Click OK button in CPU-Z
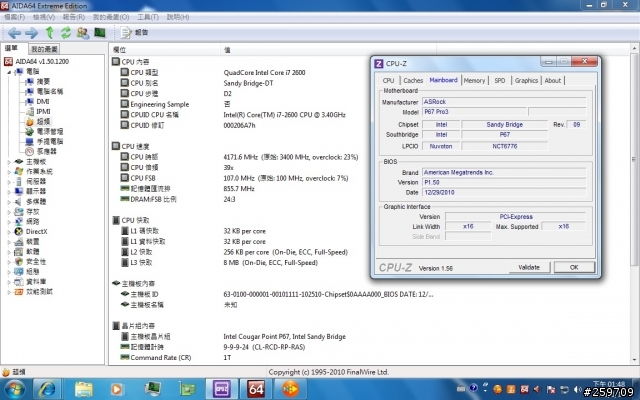 (574, 267)
